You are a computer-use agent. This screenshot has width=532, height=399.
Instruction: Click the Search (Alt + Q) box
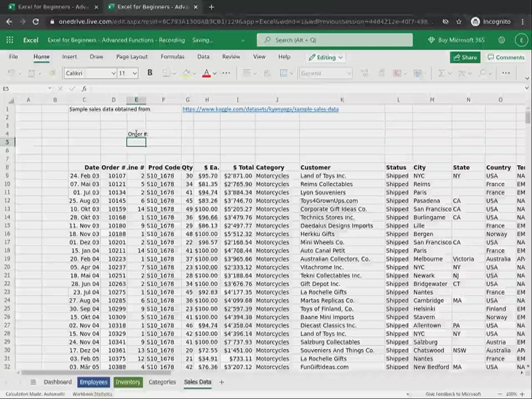click(x=335, y=40)
